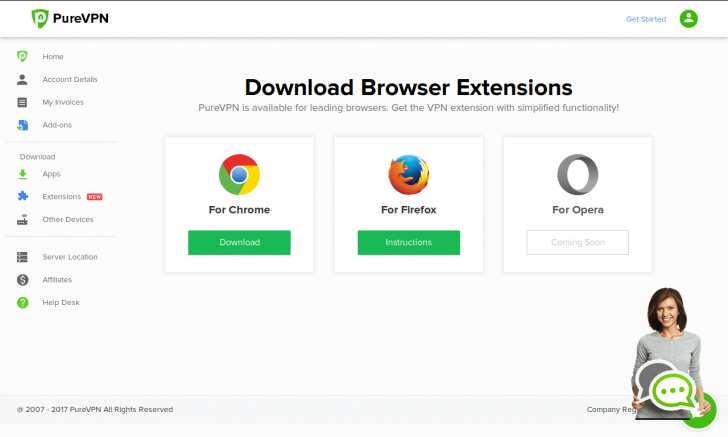This screenshot has height=437, width=728.
Task: Click the copyright '2007 - 2017 PureVPN' text
Action: click(95, 410)
